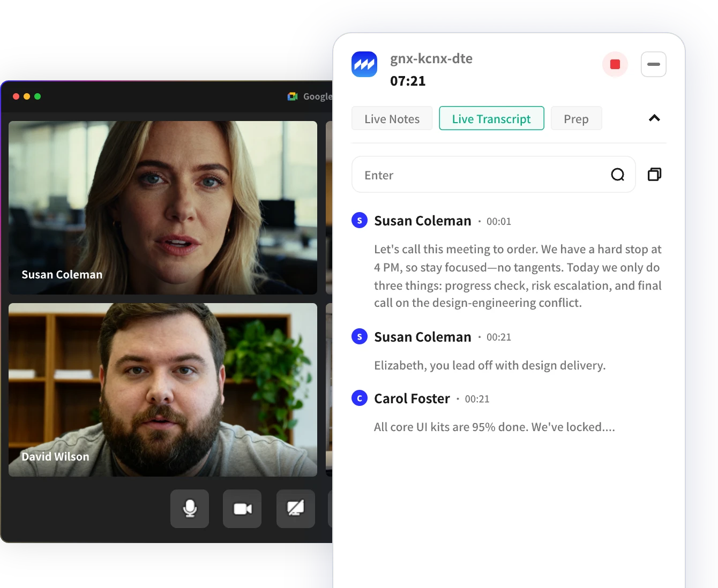Open search in the transcript panel
The image size is (718, 588).
point(618,175)
